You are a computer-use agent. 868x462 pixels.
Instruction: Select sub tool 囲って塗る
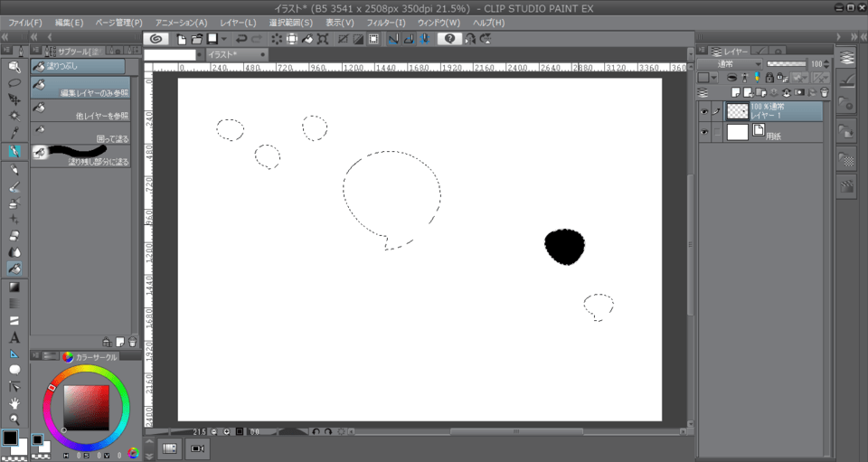pos(80,133)
